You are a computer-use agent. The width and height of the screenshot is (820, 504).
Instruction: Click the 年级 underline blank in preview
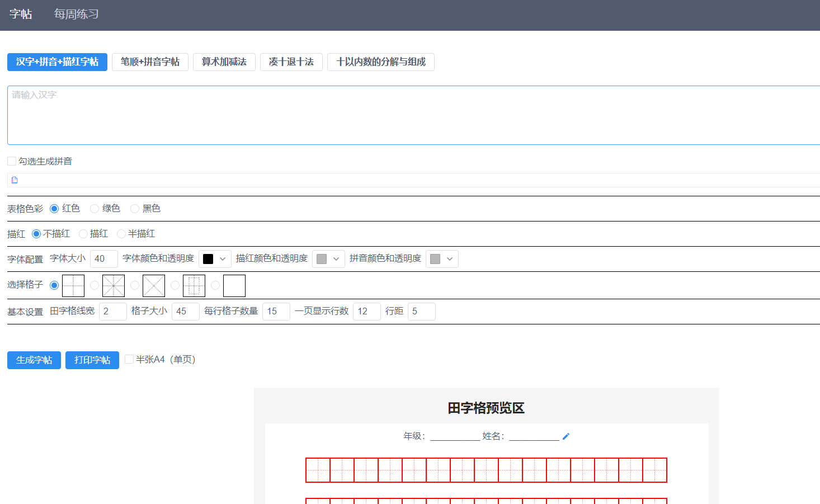[x=455, y=436]
